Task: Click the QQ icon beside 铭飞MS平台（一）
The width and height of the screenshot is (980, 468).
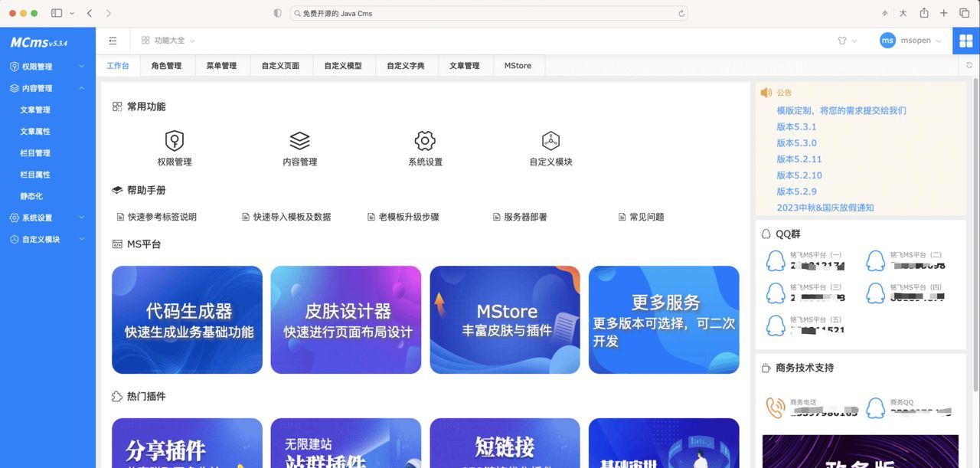Action: click(775, 260)
